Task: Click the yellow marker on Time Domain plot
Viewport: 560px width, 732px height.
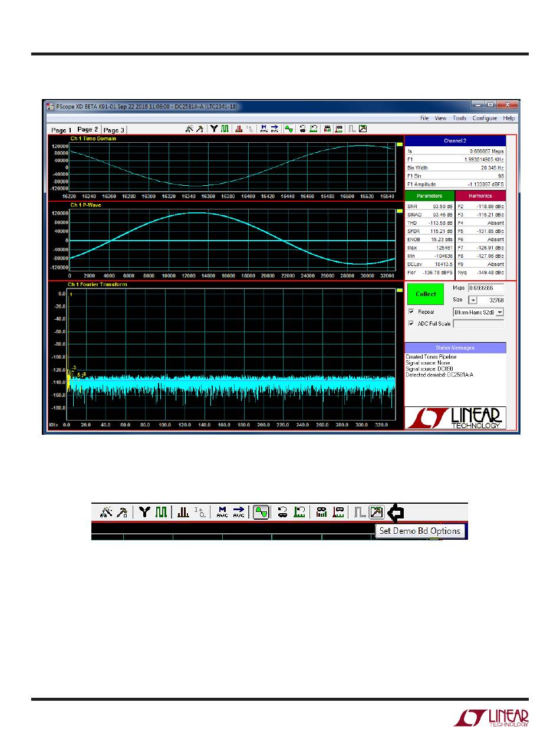Action: [398, 143]
